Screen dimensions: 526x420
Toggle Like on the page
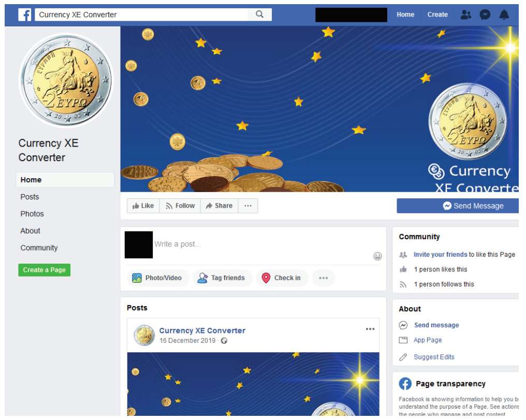click(143, 206)
